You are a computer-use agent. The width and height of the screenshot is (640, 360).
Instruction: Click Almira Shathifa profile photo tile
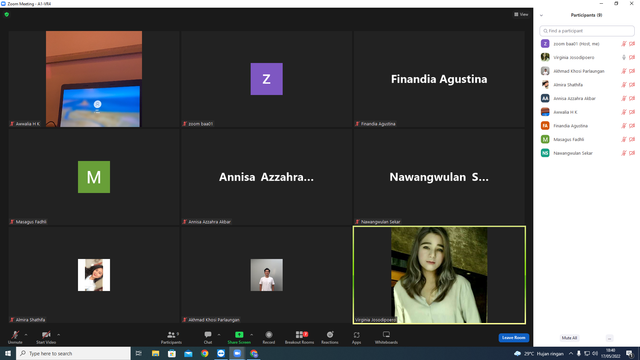coord(94,275)
